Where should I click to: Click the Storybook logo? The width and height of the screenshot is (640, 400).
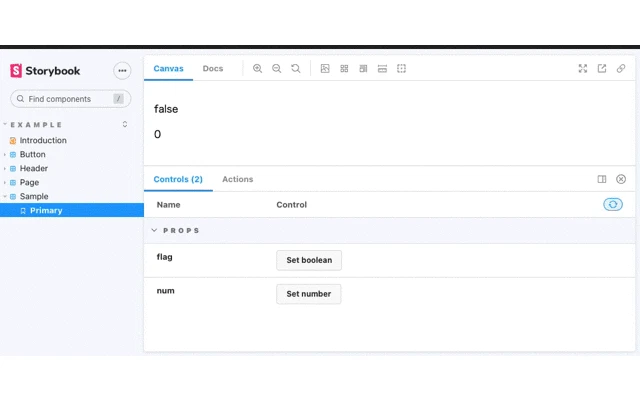coord(45,71)
